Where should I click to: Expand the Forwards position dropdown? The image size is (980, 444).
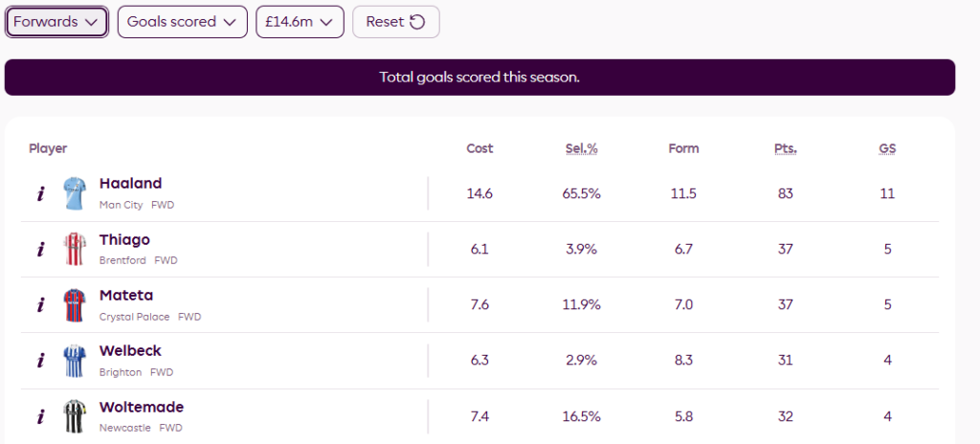[56, 22]
